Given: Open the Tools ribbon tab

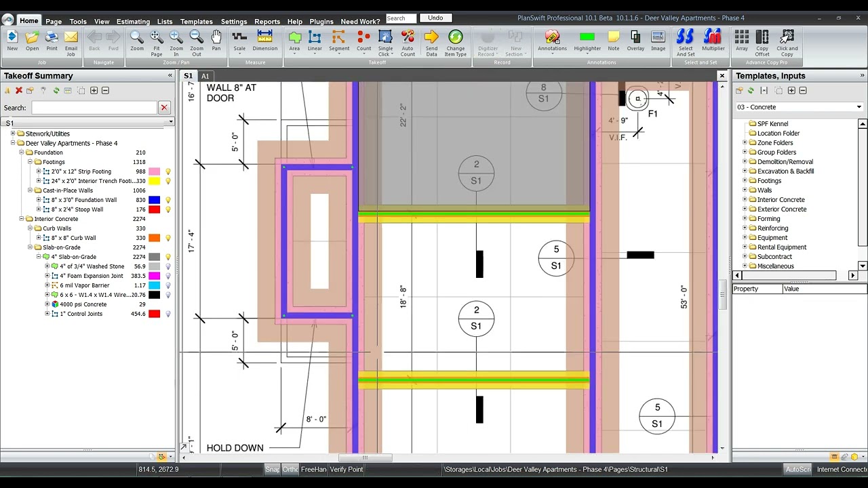Looking at the screenshot, I should point(78,22).
